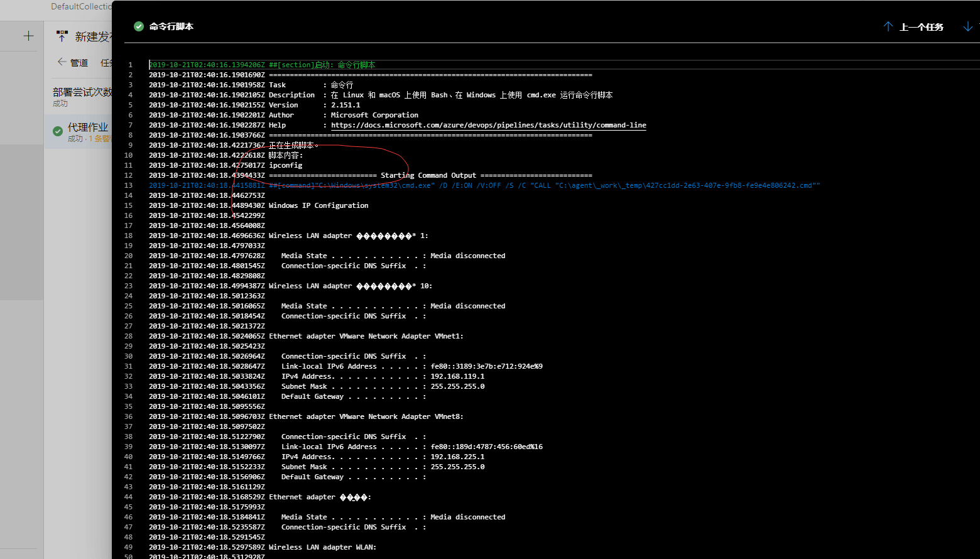Click the down arrow for next task
Image resolution: width=980 pixels, height=559 pixels.
968,26
